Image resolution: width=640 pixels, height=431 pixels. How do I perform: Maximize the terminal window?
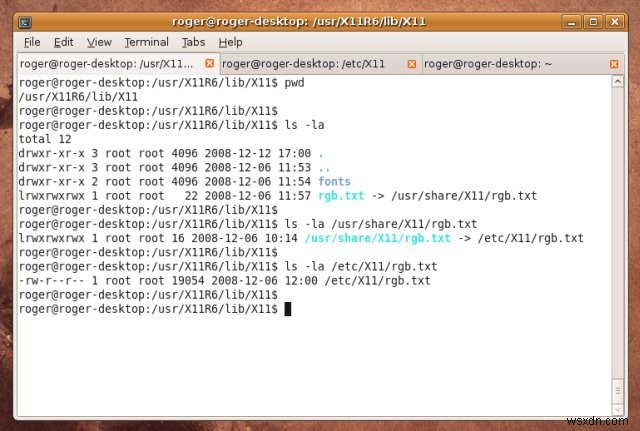[x=593, y=22]
